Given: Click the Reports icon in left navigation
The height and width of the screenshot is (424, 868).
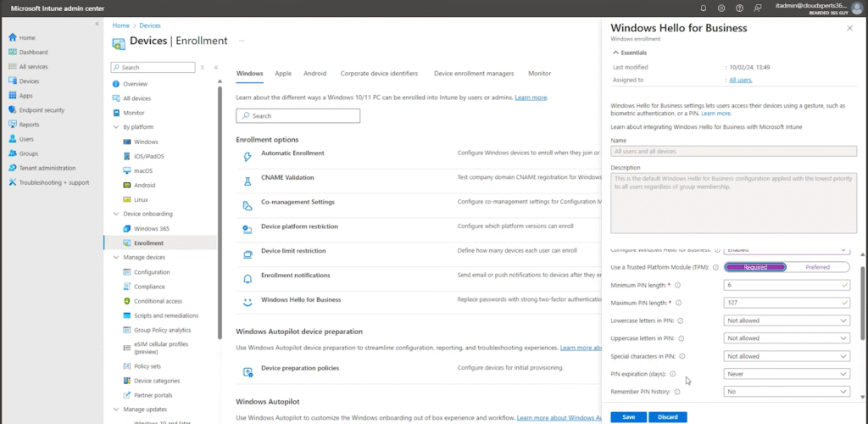Looking at the screenshot, I should pyautogui.click(x=12, y=125).
